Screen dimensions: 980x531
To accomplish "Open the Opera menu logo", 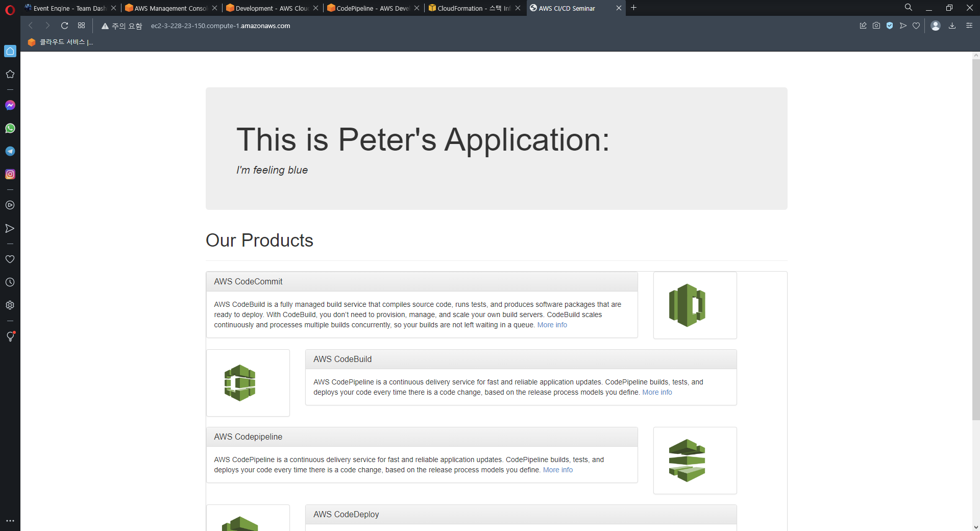I will point(10,10).
